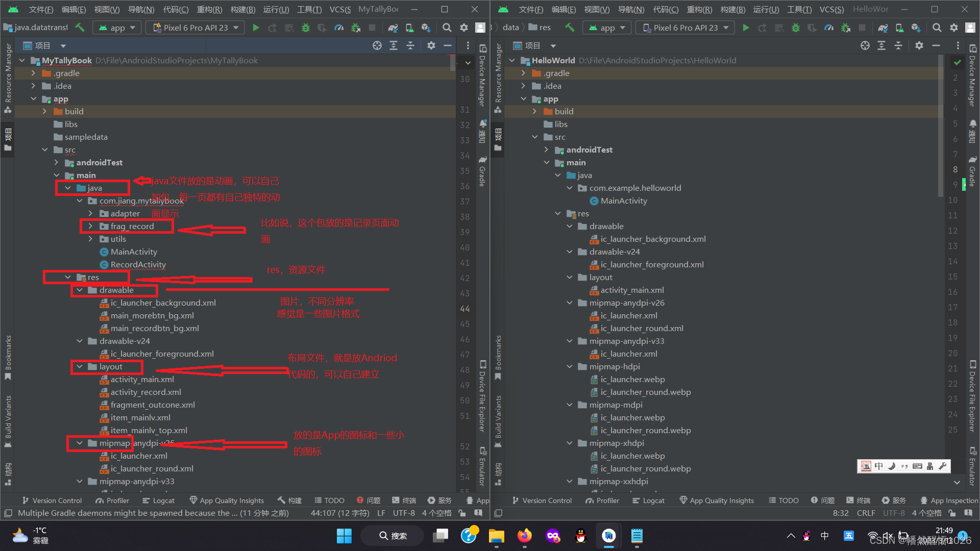Viewport: 980px width, 551px height.
Task: Toggle TODO tool window in HelloWorld window
Action: click(783, 500)
